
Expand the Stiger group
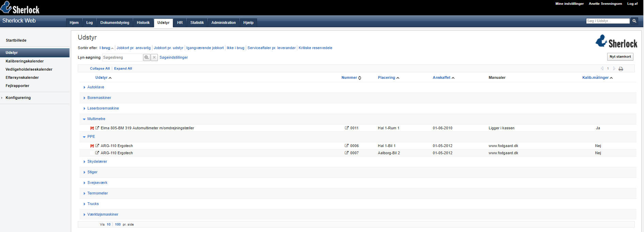point(84,172)
